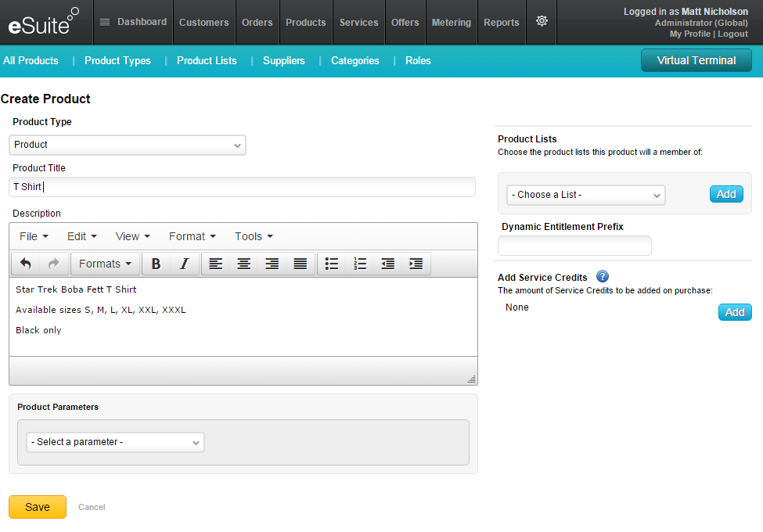Click the Dynamic Entitlement Prefix field

pyautogui.click(x=574, y=246)
